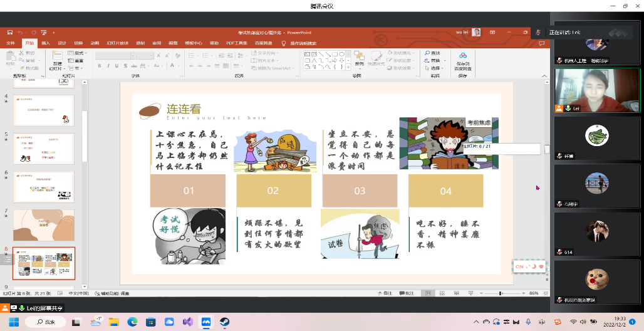
Task: Open the Insert ribbon tab
Action: tap(45, 43)
